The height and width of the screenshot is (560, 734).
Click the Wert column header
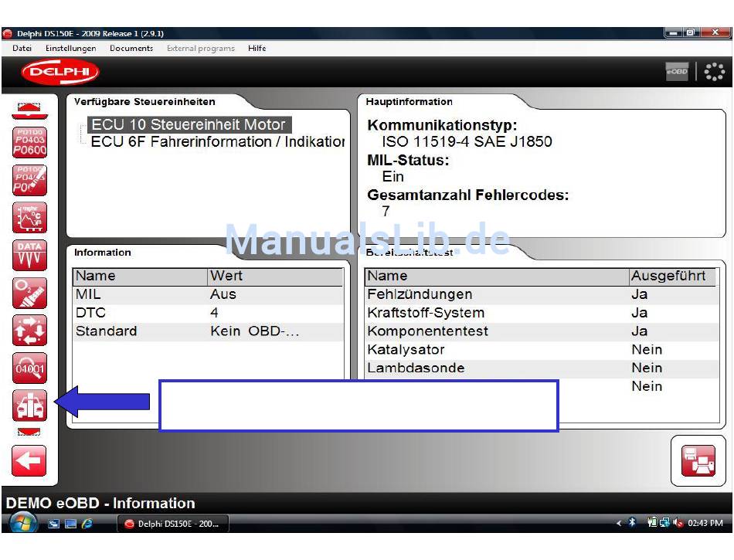(275, 276)
